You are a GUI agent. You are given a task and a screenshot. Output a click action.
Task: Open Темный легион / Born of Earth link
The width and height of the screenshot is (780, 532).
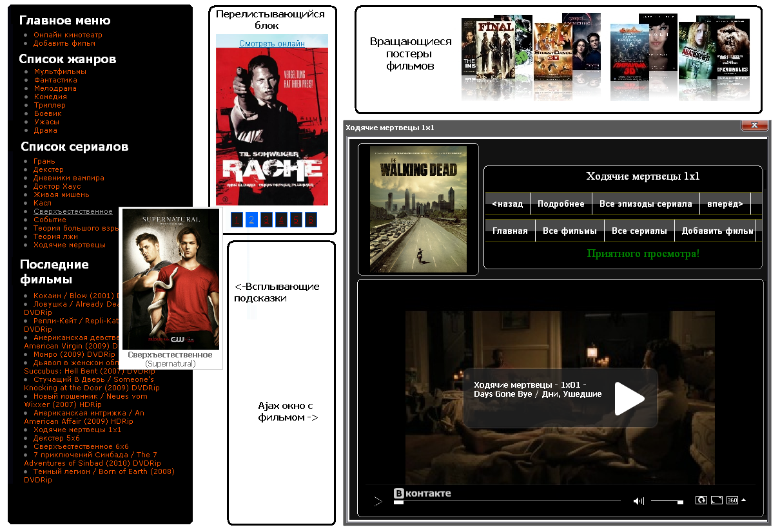[99, 476]
